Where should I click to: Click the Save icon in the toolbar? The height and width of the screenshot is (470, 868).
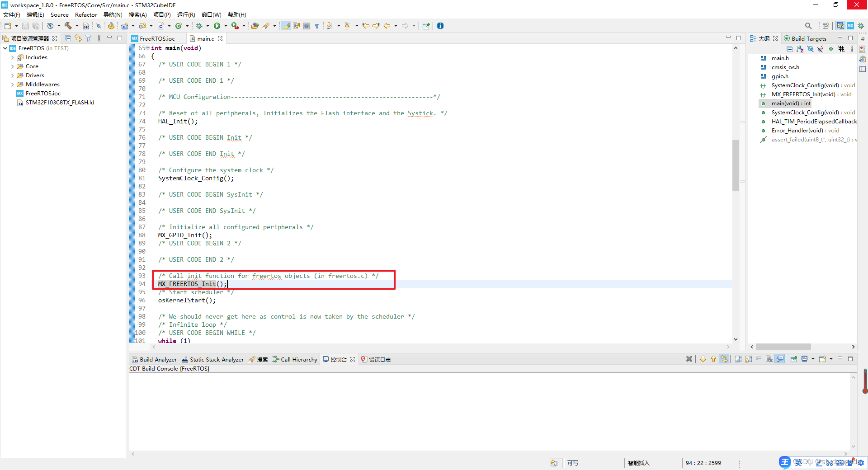coord(25,26)
